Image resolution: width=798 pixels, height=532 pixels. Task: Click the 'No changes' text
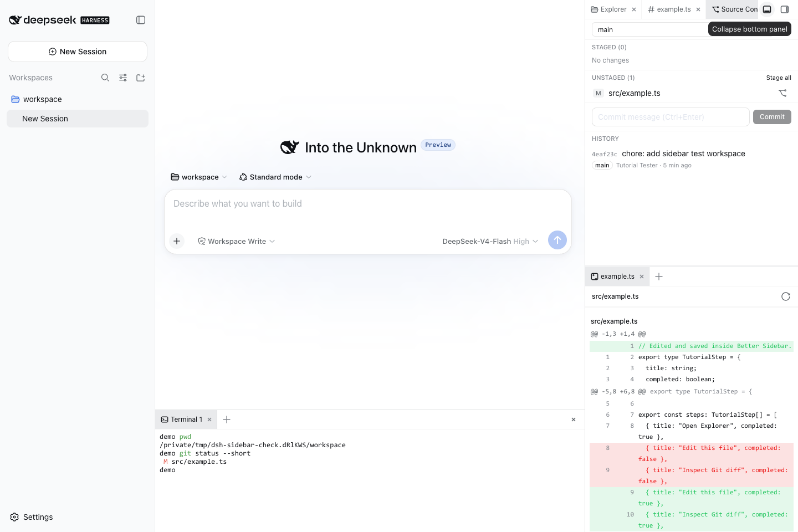point(610,60)
